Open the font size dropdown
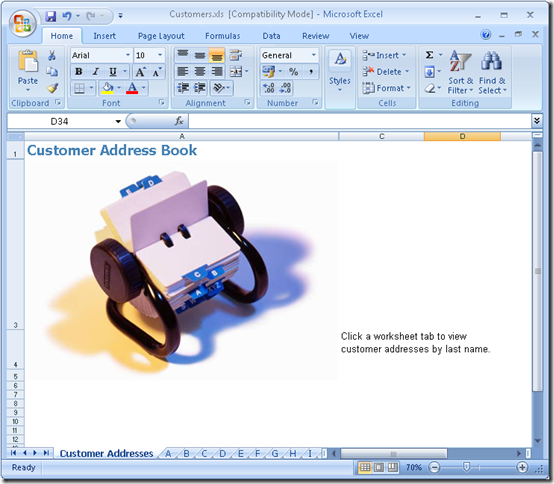Viewport: 554px width, 484px height. [x=160, y=55]
